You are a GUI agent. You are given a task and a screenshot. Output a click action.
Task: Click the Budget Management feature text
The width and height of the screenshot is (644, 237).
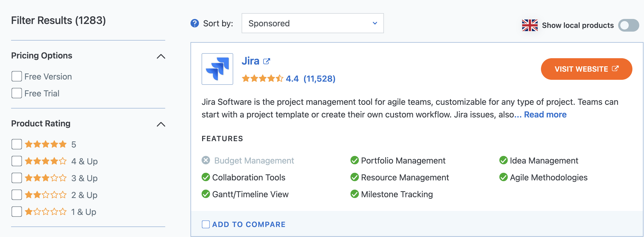(254, 161)
